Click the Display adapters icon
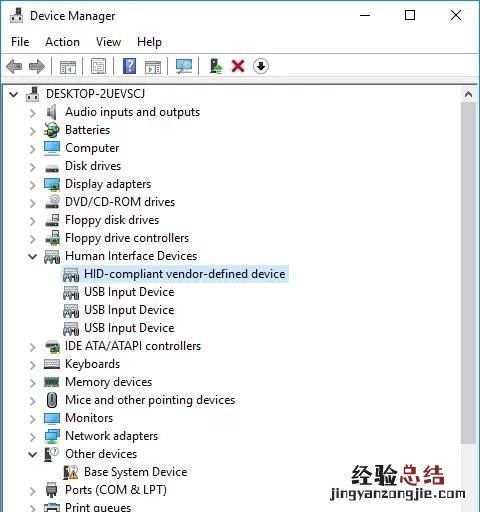This screenshot has height=512, width=480. 52,184
